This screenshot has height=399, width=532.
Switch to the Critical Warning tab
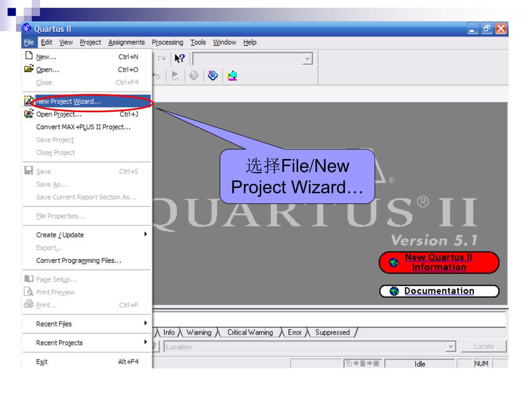250,332
